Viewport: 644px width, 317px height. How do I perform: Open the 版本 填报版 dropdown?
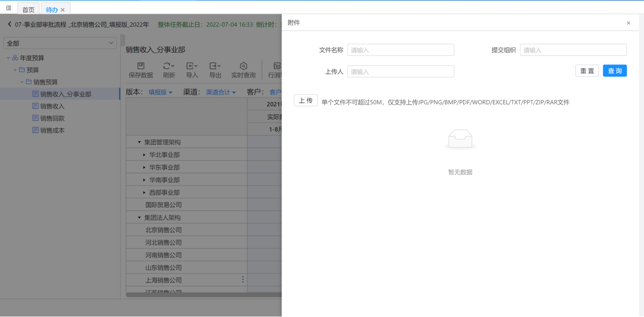160,92
